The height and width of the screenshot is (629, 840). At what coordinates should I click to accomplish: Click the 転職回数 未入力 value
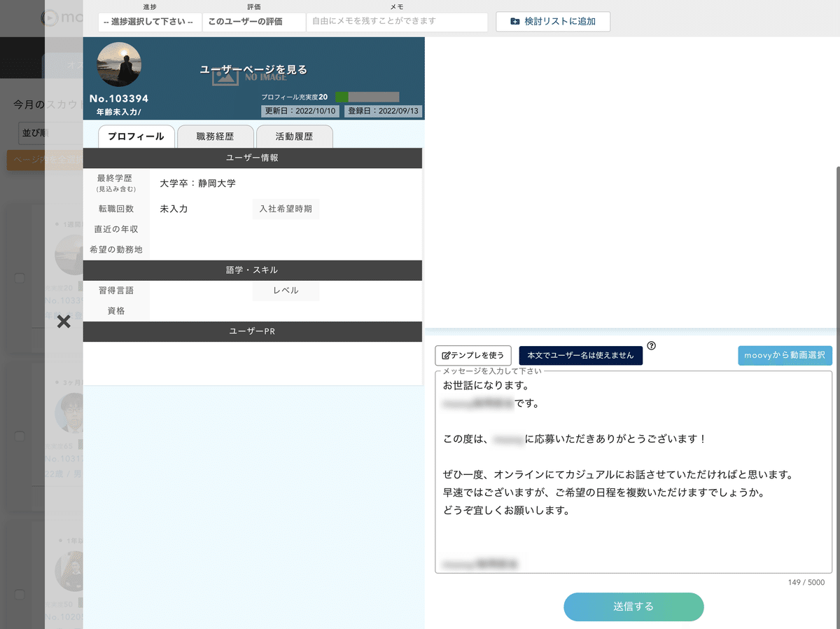174,209
